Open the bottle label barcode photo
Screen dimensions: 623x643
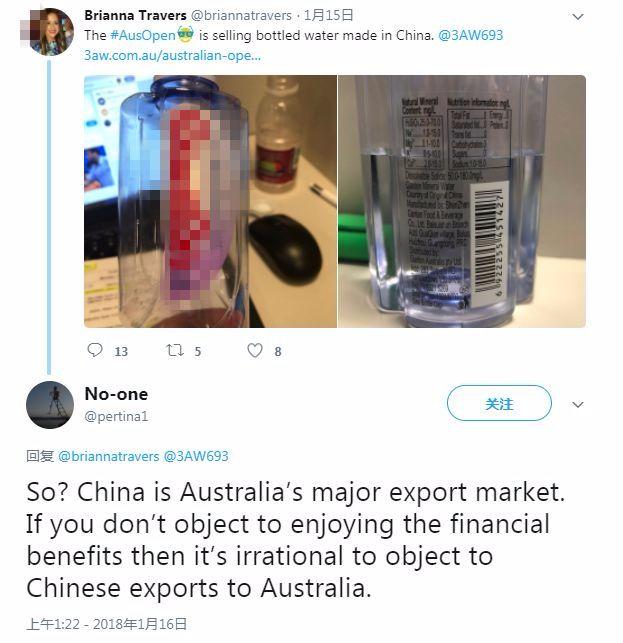point(462,201)
